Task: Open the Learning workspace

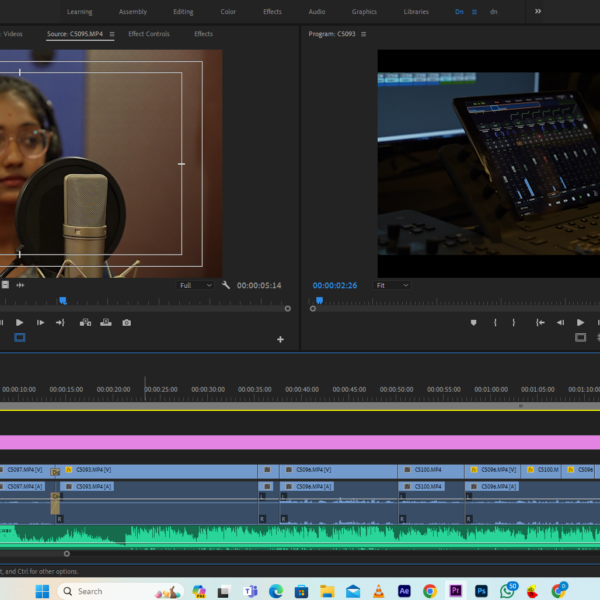Action: pyautogui.click(x=80, y=12)
